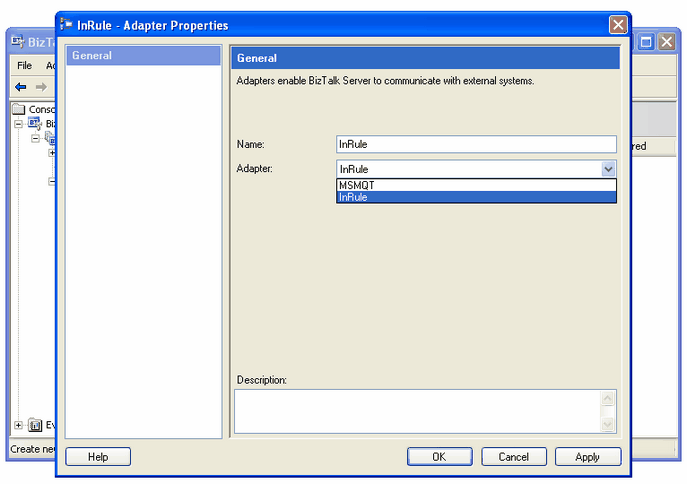The width and height of the screenshot is (687, 484).
Task: Select General page in left pane
Action: coord(142,56)
